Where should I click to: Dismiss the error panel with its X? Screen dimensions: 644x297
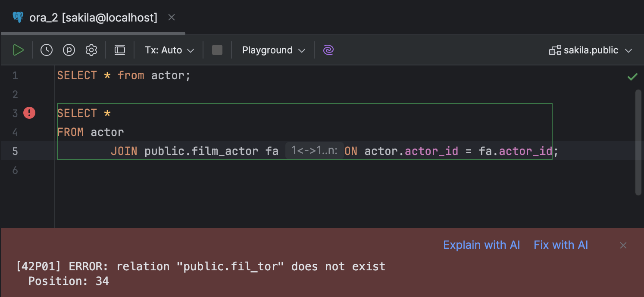tap(623, 245)
